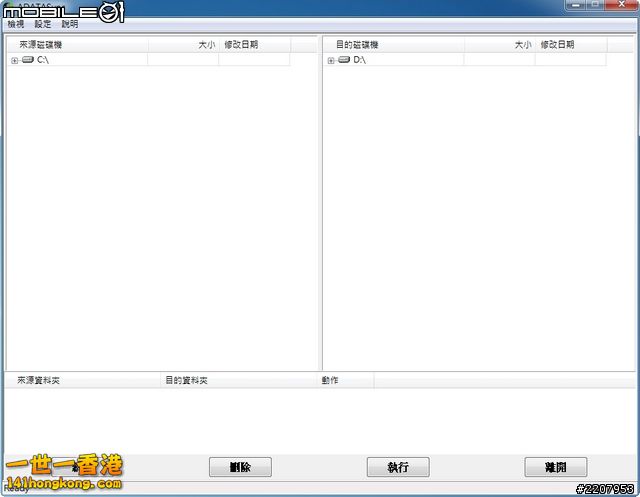
Task: Click the 動作 column header
Action: [x=345, y=381]
